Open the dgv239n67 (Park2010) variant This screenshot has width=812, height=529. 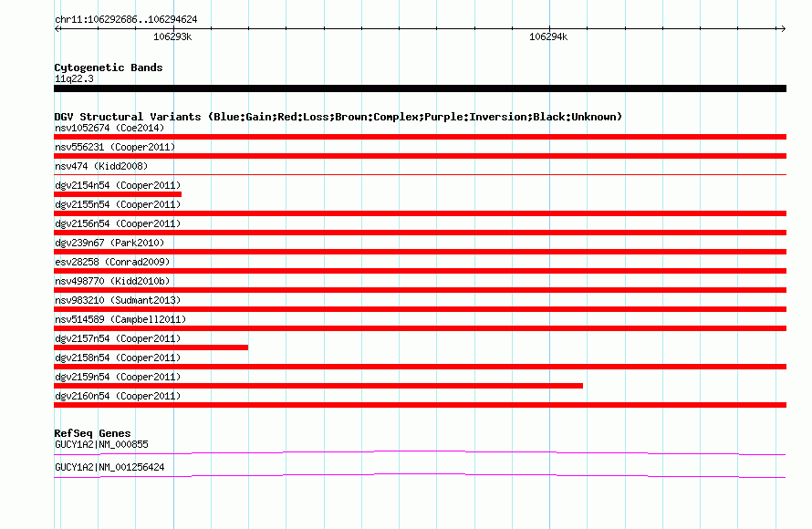[109, 243]
